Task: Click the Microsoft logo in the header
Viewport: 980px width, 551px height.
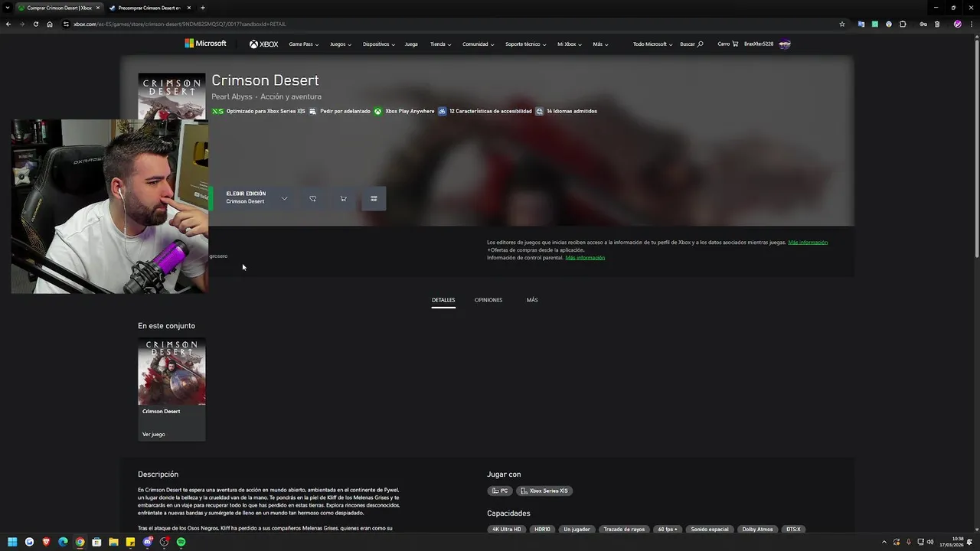Action: pos(205,44)
